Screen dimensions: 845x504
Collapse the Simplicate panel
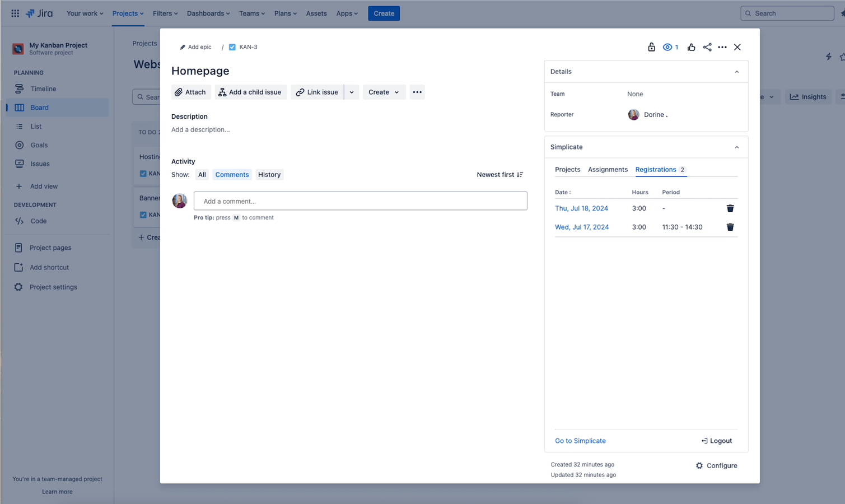tap(737, 147)
